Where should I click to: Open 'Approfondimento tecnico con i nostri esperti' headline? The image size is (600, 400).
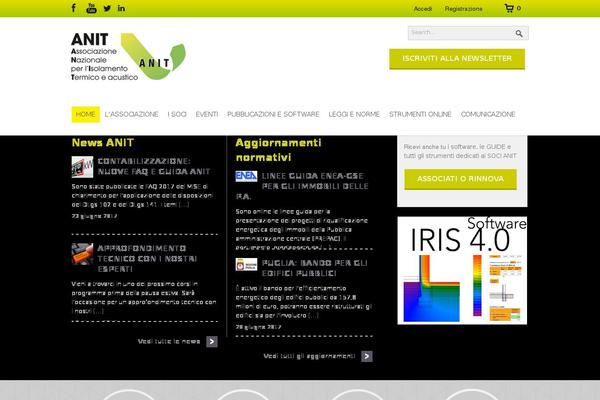147,259
